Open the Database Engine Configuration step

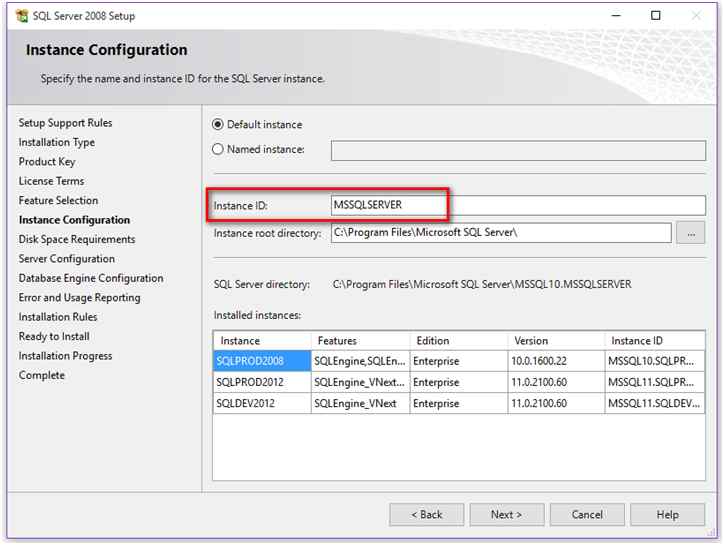91,278
